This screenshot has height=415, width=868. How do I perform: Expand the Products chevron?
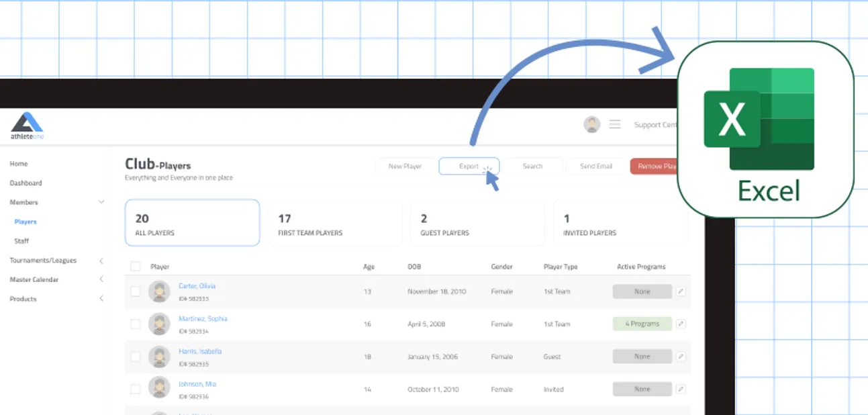[101, 299]
